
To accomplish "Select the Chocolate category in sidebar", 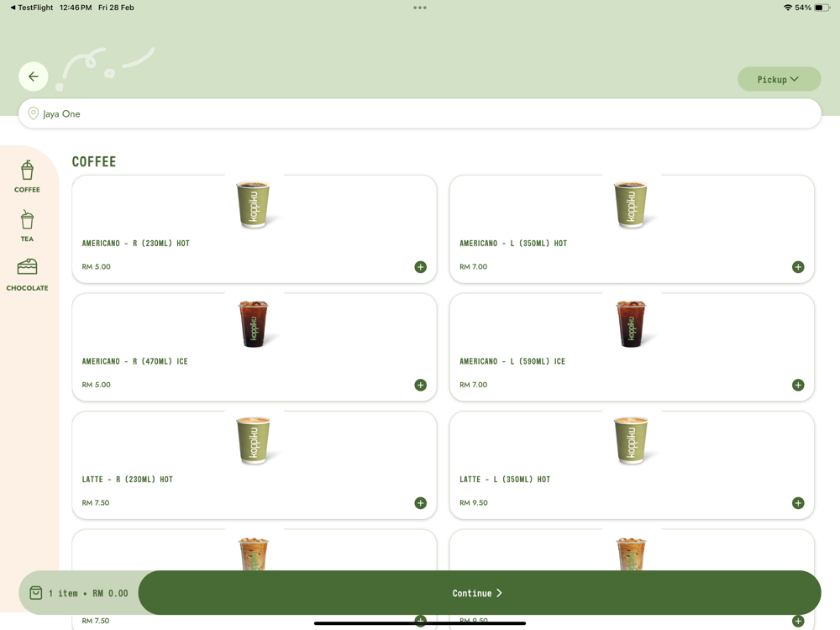I will 28,276.
